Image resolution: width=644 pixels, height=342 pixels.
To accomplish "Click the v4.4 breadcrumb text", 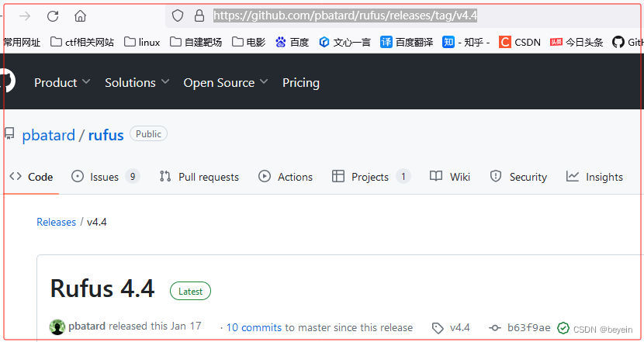I will click(97, 222).
